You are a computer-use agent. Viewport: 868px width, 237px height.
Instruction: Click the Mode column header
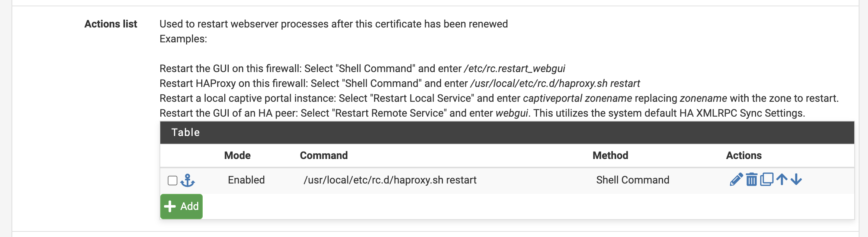[237, 155]
